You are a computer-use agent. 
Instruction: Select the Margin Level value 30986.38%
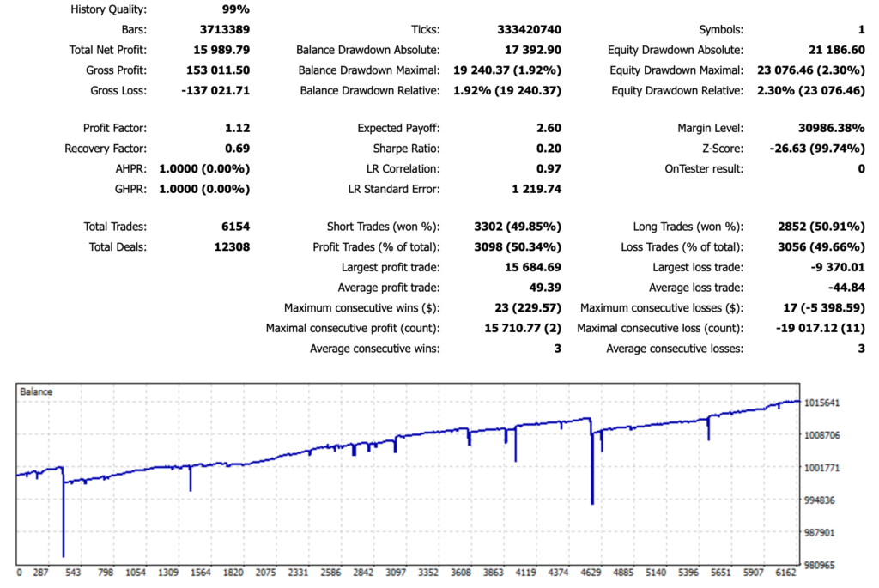[x=831, y=128]
